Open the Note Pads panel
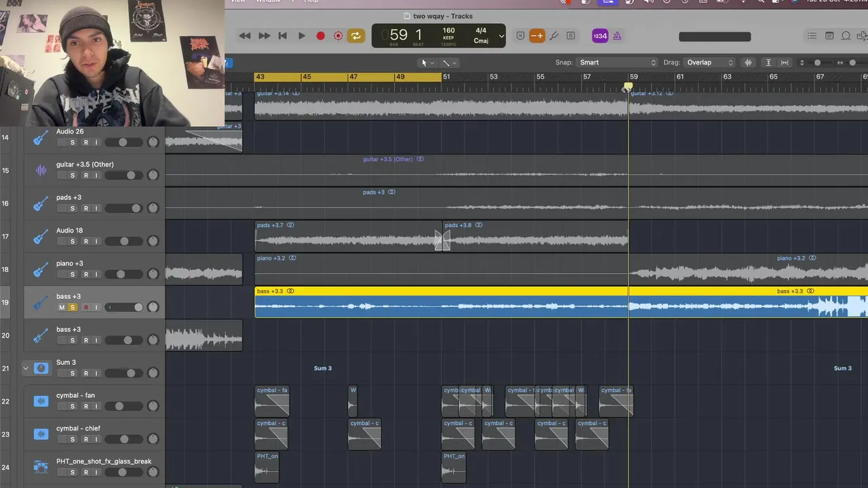 coord(829,36)
